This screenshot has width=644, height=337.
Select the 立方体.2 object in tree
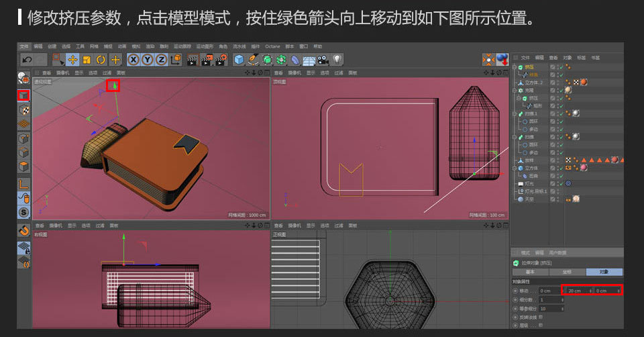533,83
